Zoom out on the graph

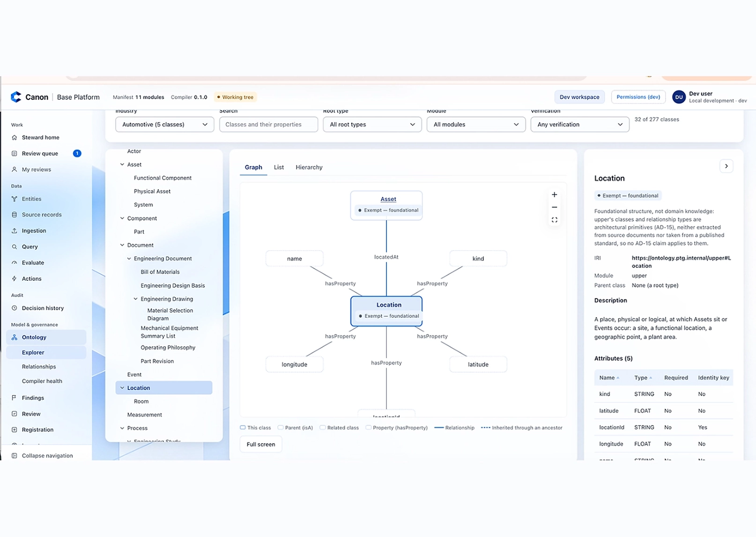tap(554, 207)
